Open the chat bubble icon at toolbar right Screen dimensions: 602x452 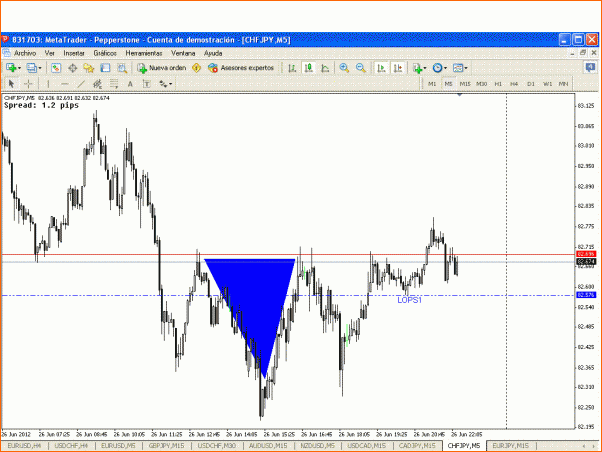[x=590, y=68]
